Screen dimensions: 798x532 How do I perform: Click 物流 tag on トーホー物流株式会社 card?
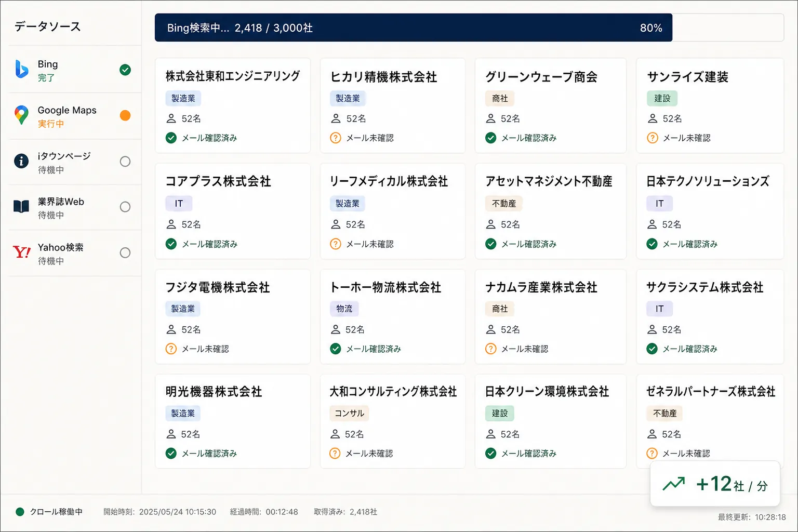344,309
